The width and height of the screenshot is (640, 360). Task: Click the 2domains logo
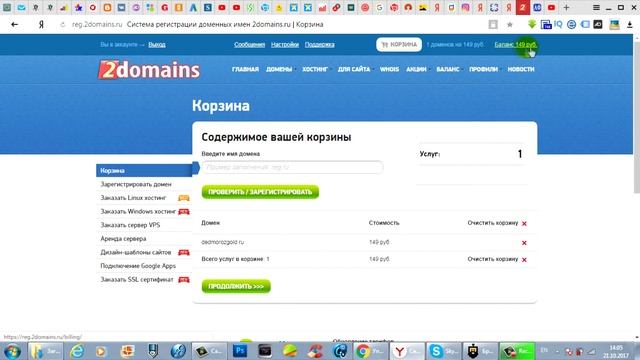click(149, 70)
